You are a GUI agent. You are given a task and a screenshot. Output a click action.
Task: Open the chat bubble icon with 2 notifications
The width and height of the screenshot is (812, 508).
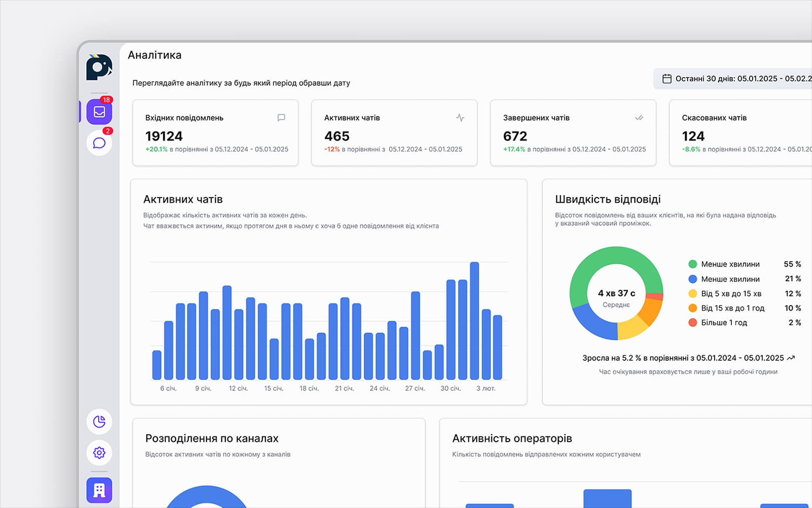[99, 143]
